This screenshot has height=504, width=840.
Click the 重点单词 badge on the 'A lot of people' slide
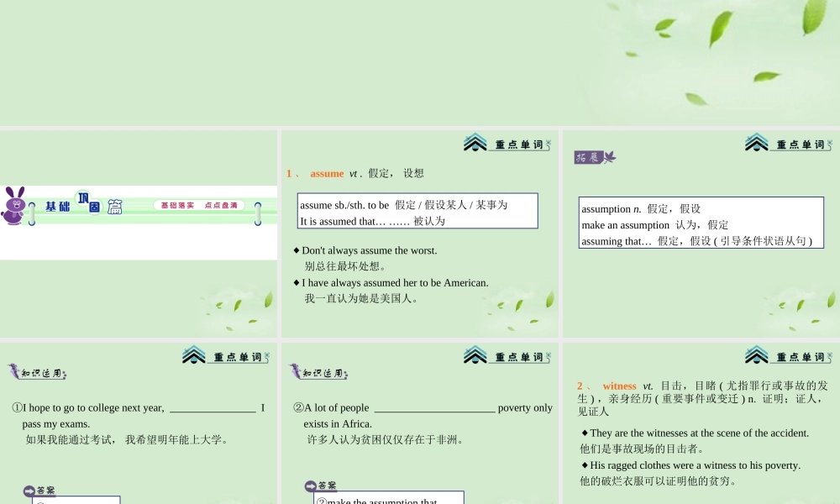(507, 355)
